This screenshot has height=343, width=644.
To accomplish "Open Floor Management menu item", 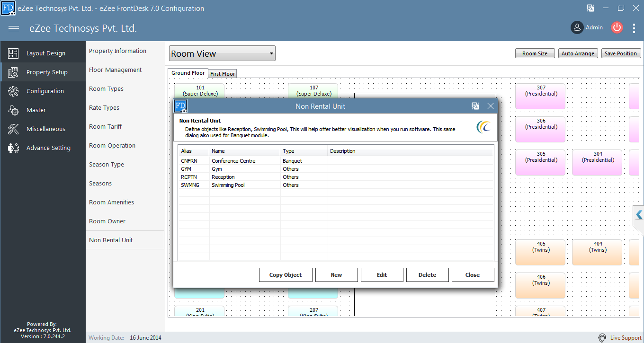I will 115,70.
